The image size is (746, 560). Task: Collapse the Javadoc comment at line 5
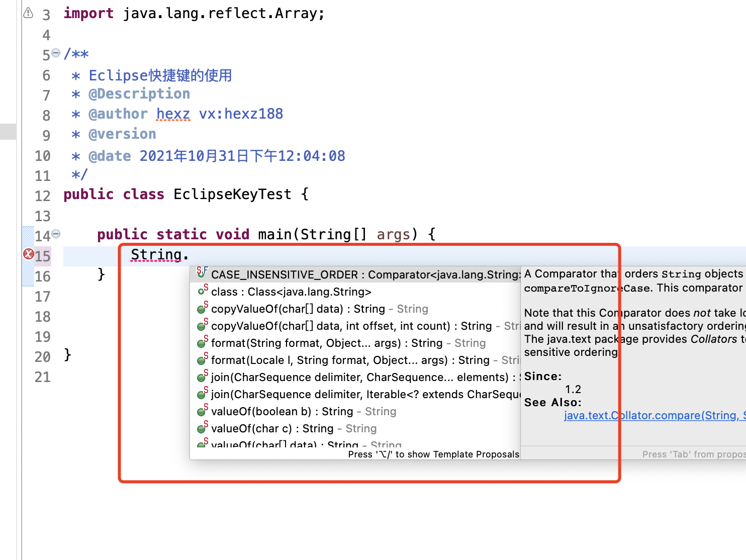[x=56, y=53]
